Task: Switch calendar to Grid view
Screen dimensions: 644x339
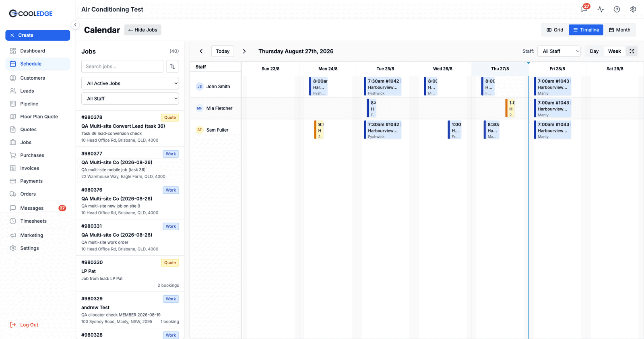Action: [555, 30]
